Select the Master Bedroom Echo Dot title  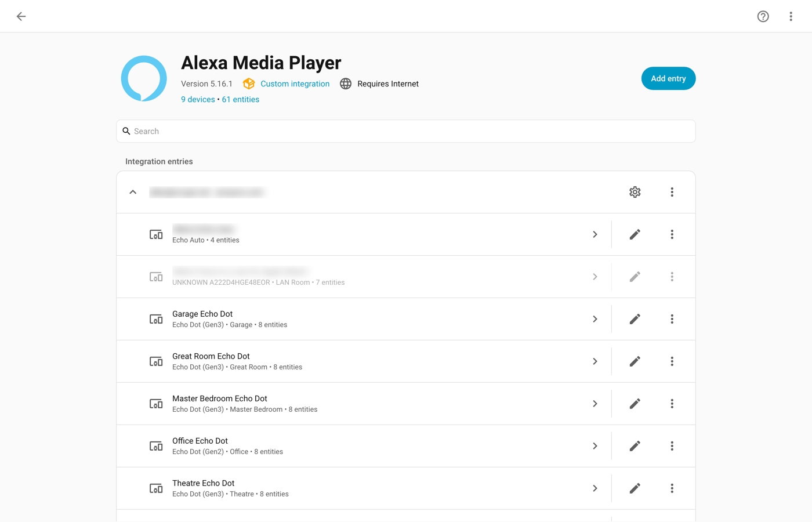pos(220,398)
